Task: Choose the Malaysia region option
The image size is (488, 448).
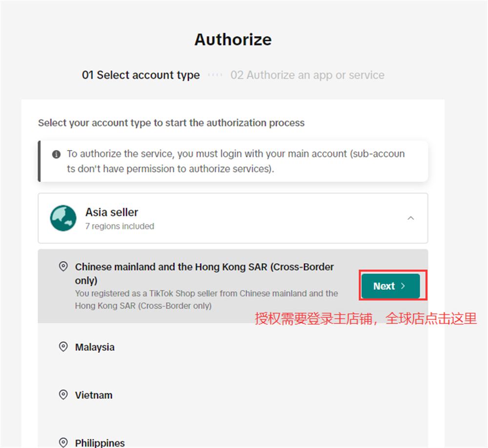Action: [233, 347]
